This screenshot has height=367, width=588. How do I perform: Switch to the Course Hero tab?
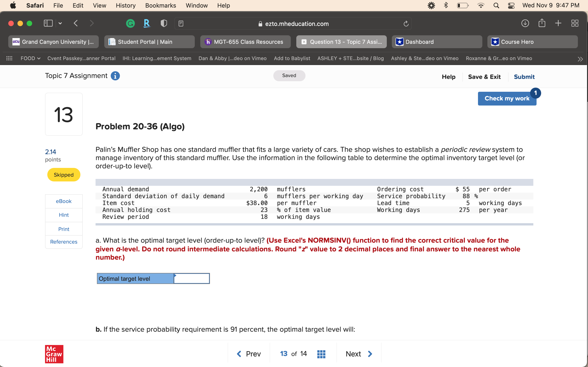pos(532,42)
